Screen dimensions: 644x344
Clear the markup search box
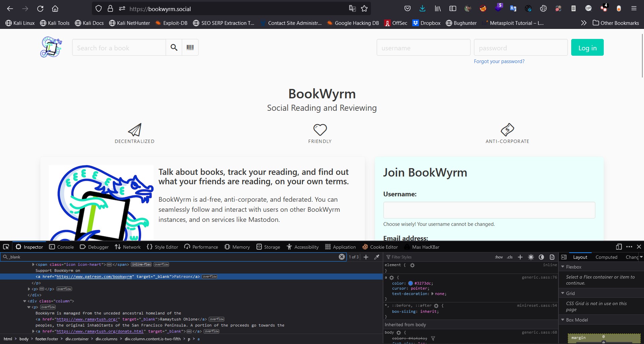342,257
